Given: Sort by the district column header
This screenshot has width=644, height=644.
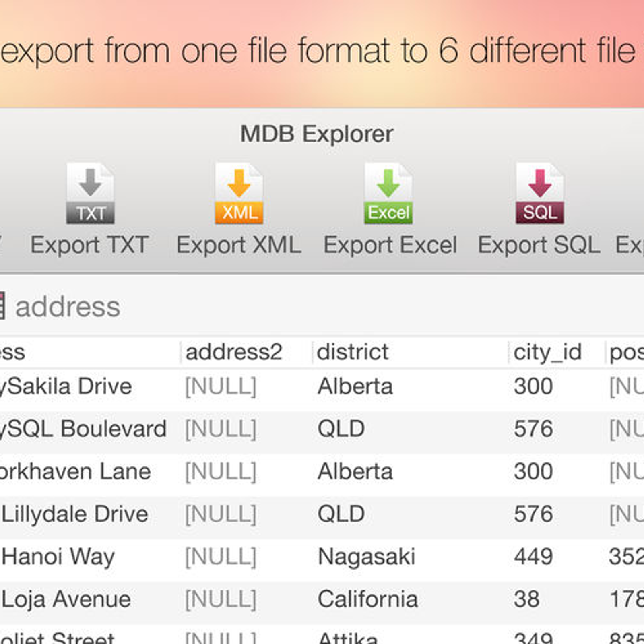Looking at the screenshot, I should click(x=353, y=352).
